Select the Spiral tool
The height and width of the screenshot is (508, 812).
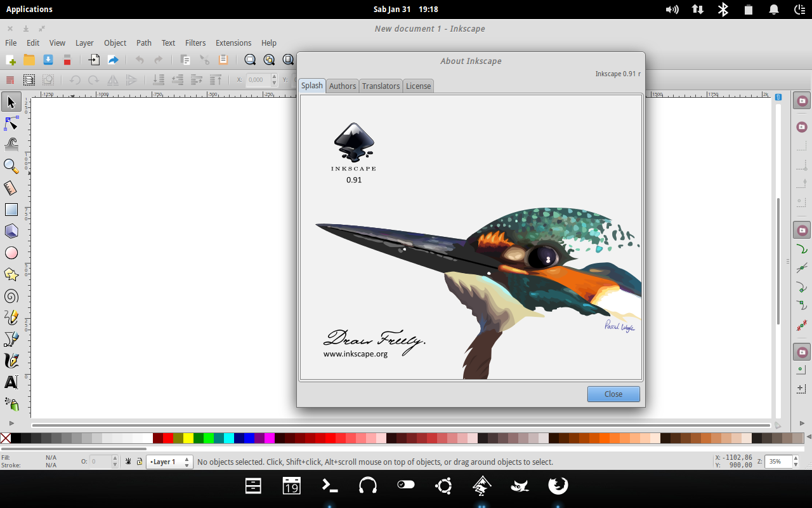coord(11,296)
